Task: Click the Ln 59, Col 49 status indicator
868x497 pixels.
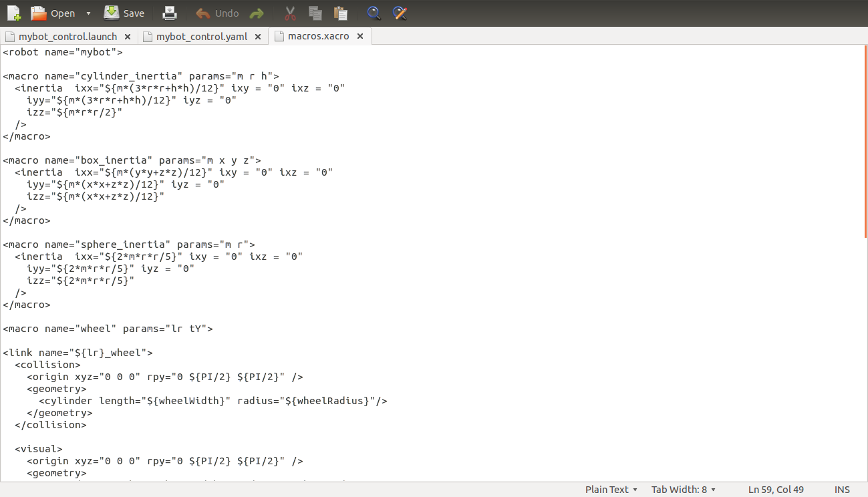Action: [776, 490]
